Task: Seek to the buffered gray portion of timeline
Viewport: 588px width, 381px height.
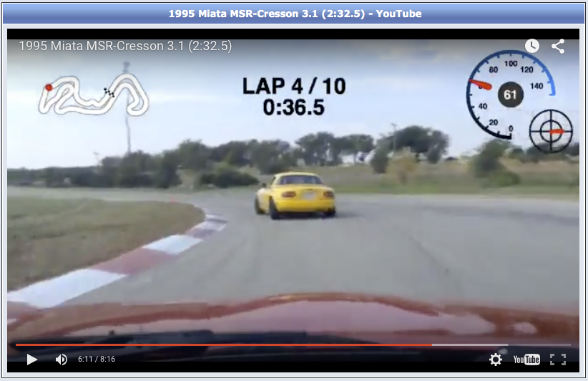Action: (469, 344)
